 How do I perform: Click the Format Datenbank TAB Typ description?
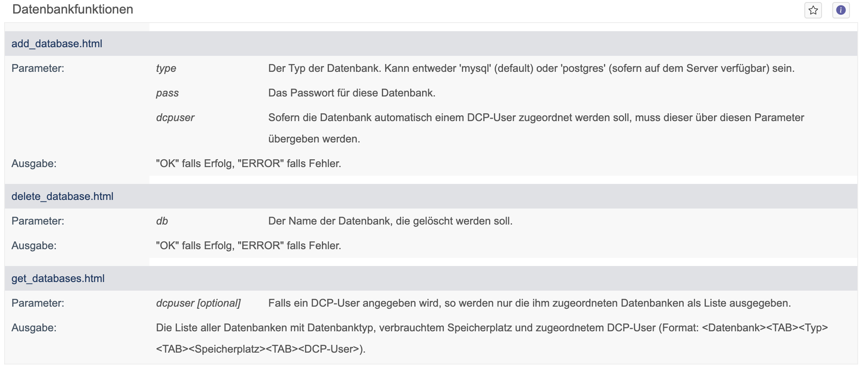[492, 338]
